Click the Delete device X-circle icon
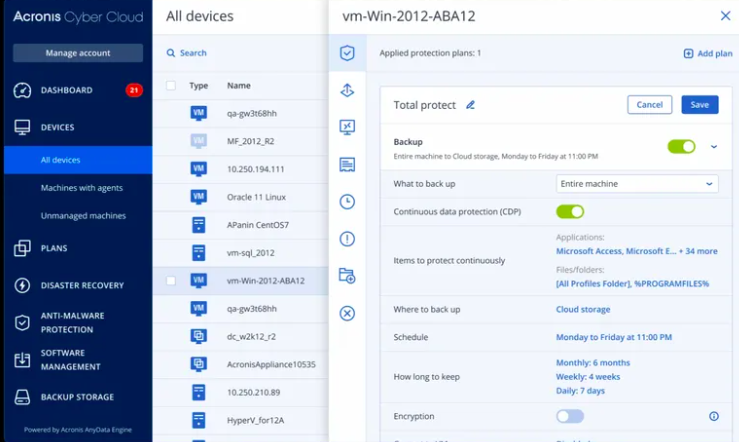The image size is (739, 442). (347, 313)
